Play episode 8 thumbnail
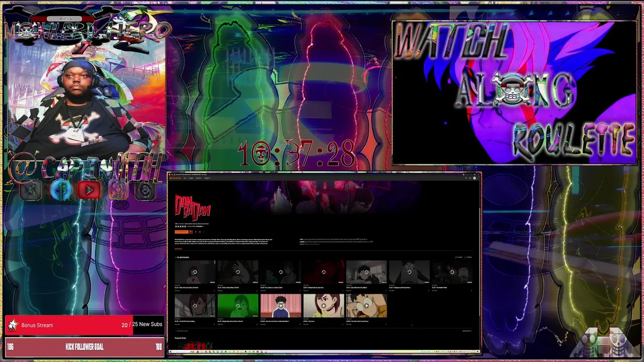The height and width of the screenshot is (362, 644). pyautogui.click(x=195, y=306)
